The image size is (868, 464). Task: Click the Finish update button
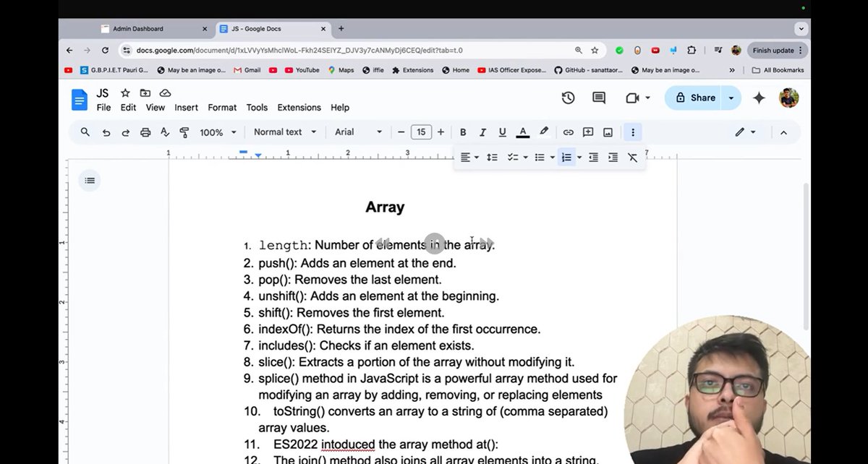click(x=778, y=51)
